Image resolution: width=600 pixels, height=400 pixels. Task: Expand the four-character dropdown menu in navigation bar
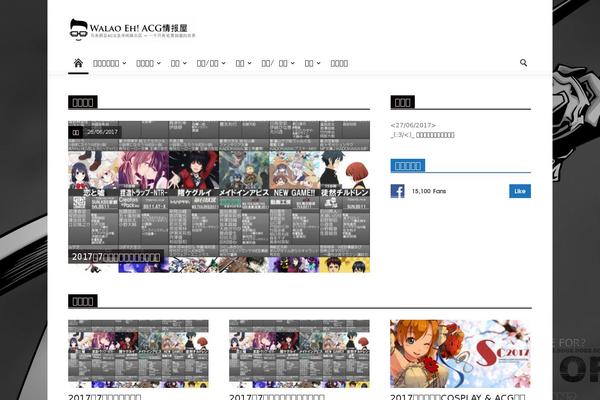pos(148,64)
